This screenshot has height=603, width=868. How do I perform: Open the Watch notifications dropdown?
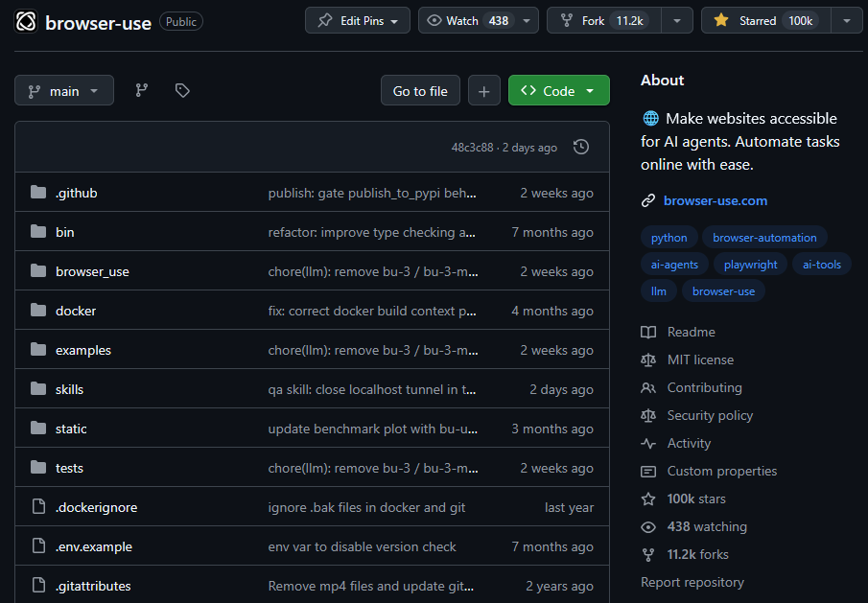(479, 21)
